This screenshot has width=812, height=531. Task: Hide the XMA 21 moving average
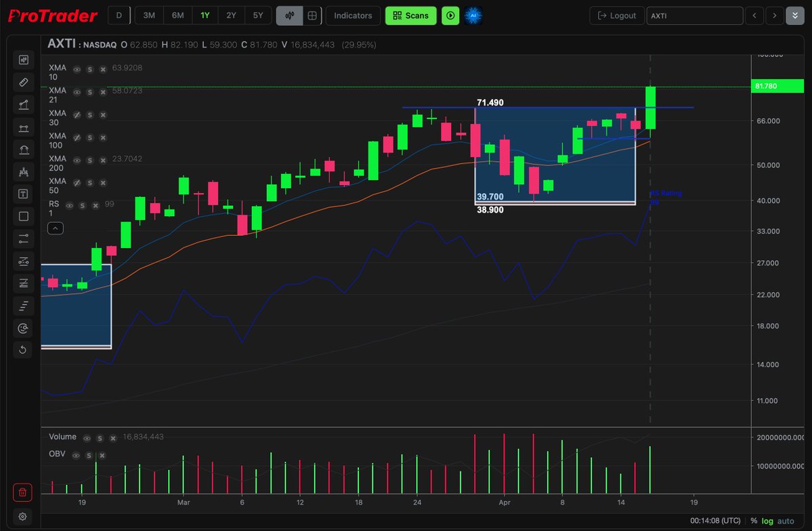[x=77, y=93]
